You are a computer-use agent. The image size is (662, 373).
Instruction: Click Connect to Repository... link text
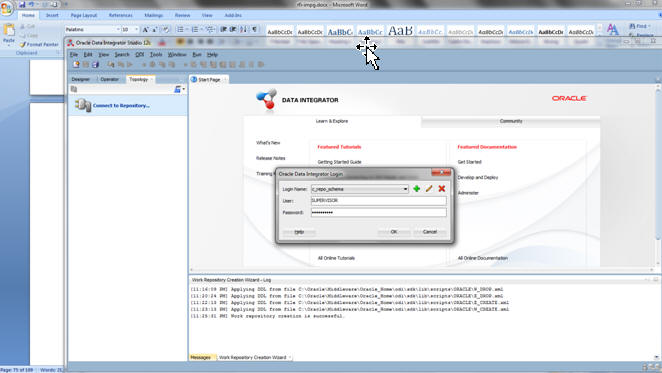point(121,106)
